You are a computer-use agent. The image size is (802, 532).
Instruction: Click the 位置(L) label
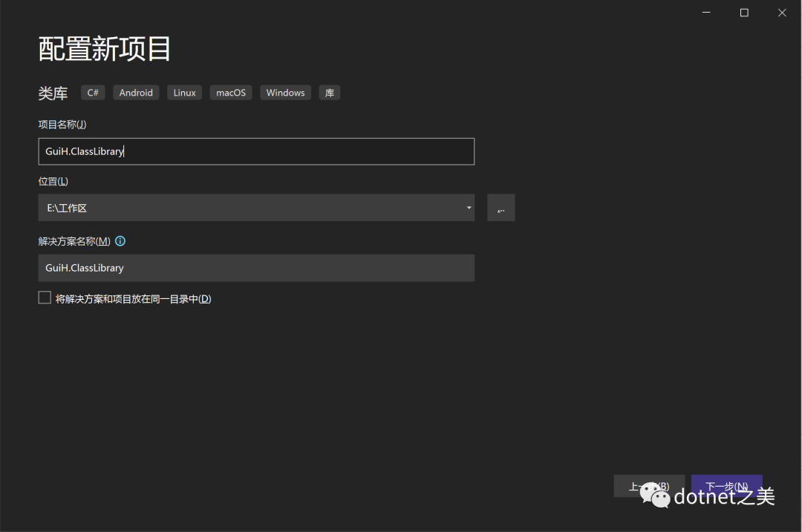tap(53, 182)
